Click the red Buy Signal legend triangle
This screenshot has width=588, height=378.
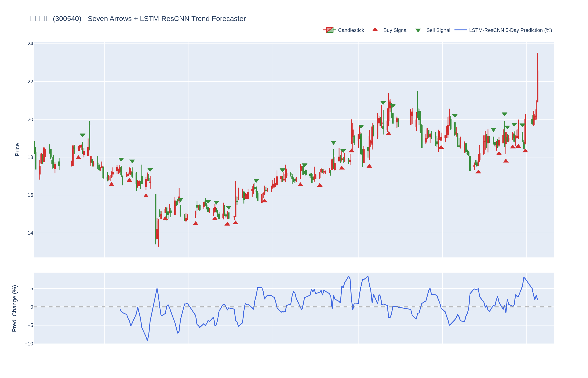pyautogui.click(x=375, y=30)
